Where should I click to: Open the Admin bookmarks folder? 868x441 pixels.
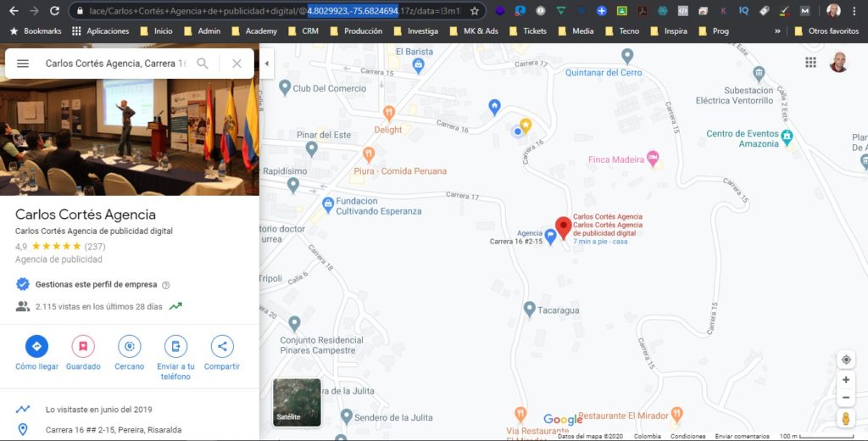coord(202,31)
